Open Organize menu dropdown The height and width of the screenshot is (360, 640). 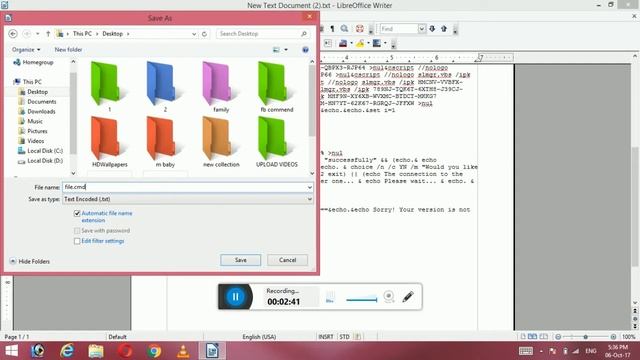tap(26, 50)
